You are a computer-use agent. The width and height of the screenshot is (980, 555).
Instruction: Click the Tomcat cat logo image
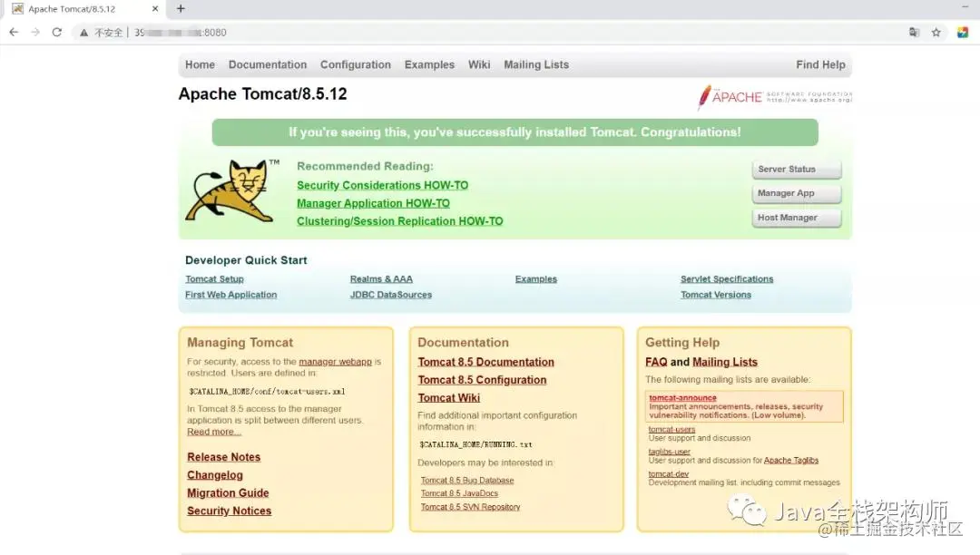(x=232, y=190)
